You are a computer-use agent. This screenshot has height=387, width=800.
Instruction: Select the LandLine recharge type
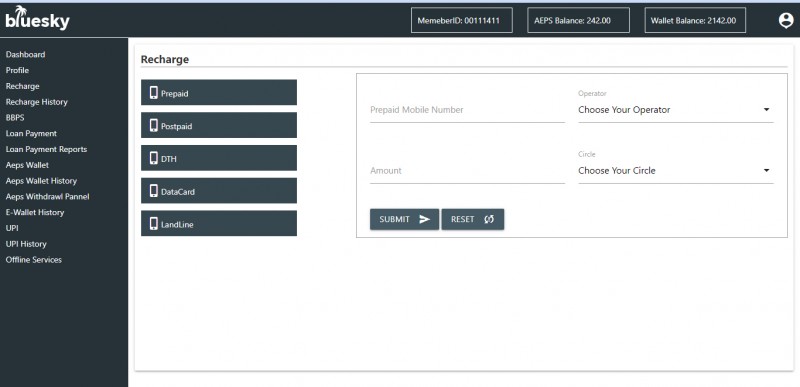tap(219, 223)
